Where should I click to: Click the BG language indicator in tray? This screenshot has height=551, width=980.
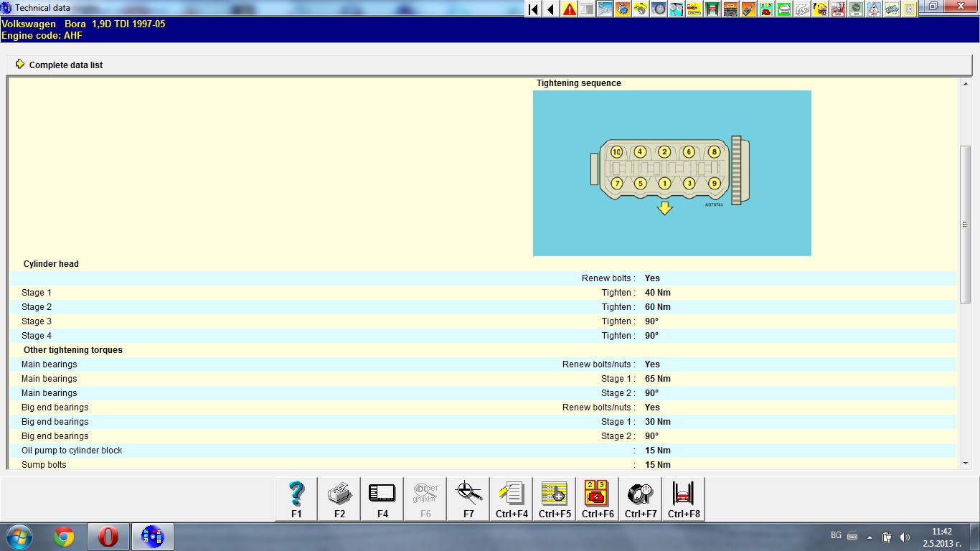[x=836, y=535]
